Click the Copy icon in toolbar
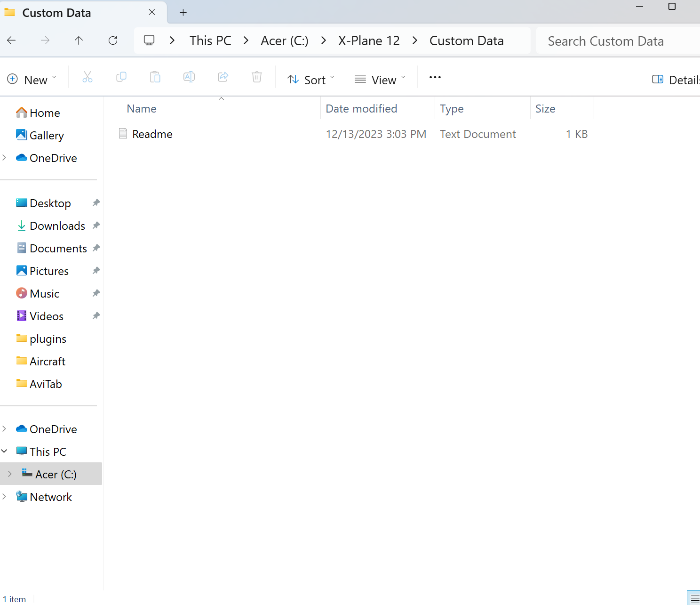 point(121,77)
